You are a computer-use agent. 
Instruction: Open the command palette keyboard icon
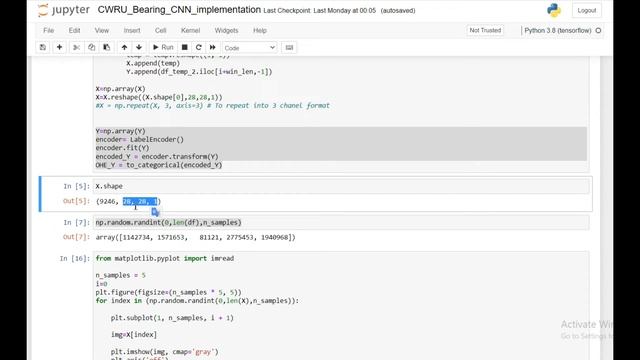click(x=289, y=47)
